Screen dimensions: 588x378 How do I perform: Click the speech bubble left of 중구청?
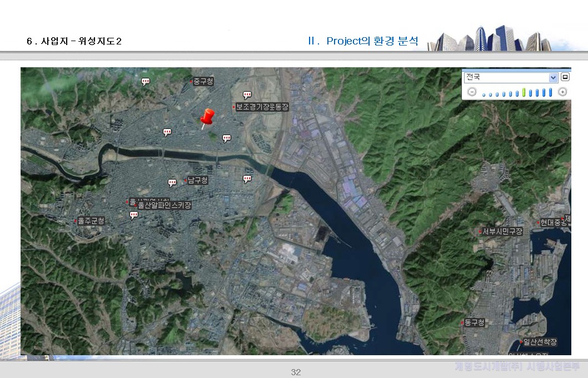pos(146,82)
